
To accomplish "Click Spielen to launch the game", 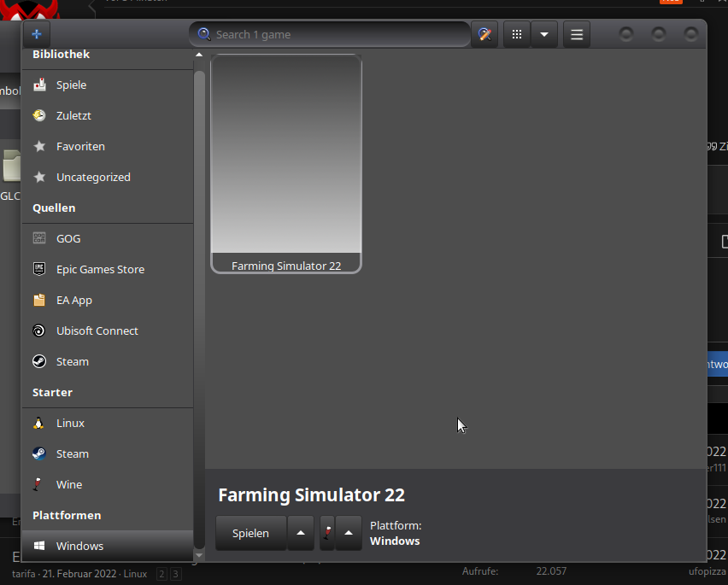I will click(250, 533).
